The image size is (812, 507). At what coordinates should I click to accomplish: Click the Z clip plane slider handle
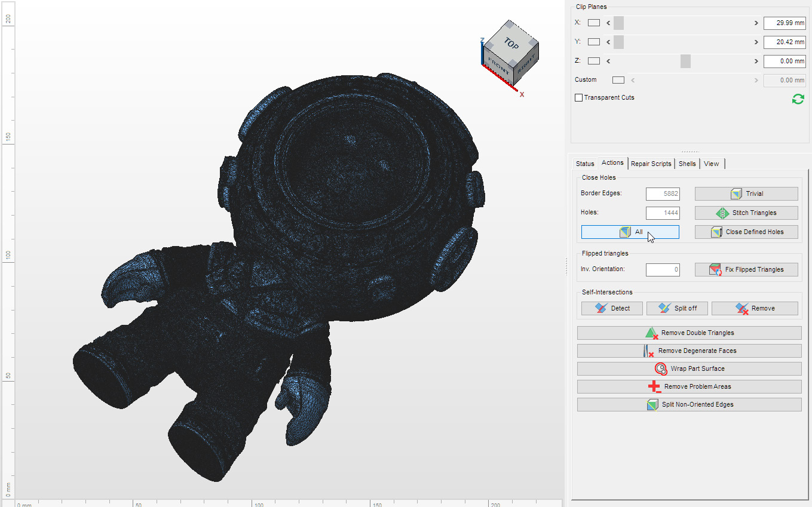coord(685,61)
